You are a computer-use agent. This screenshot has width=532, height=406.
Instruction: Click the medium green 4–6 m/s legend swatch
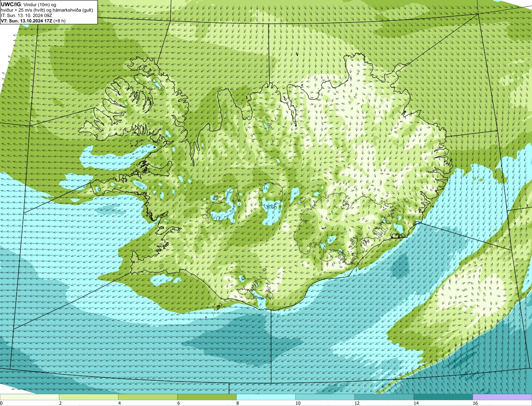tap(148, 397)
